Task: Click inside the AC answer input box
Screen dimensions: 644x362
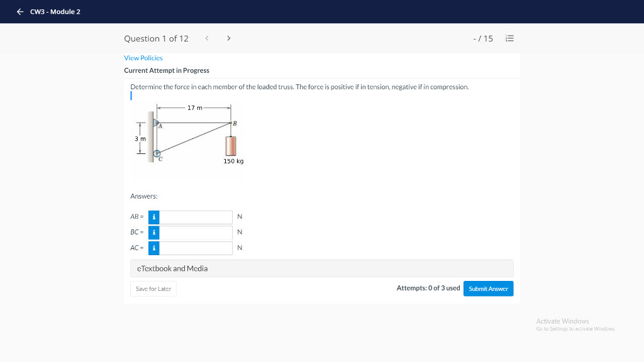Action: [196, 248]
